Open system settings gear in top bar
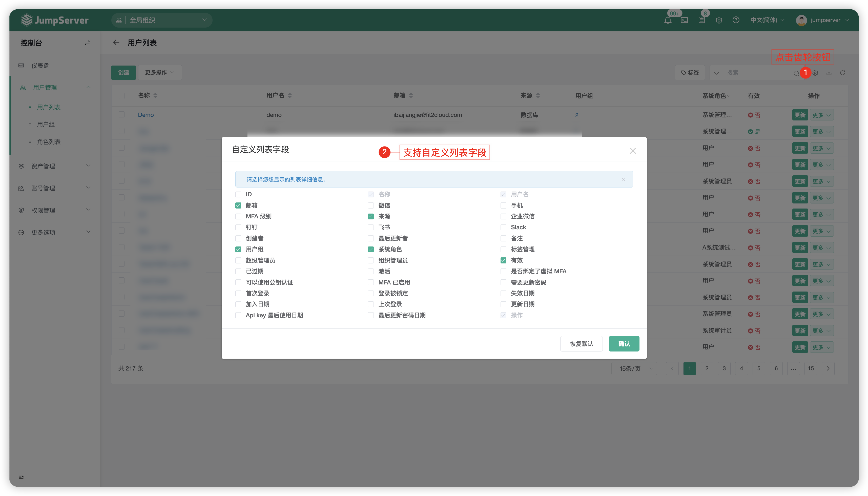 [719, 20]
